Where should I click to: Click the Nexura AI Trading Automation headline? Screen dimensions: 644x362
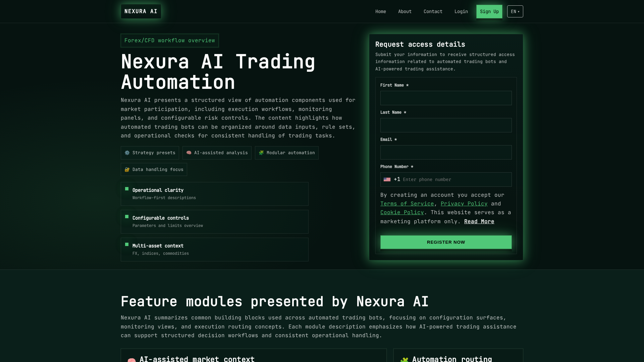click(218, 72)
